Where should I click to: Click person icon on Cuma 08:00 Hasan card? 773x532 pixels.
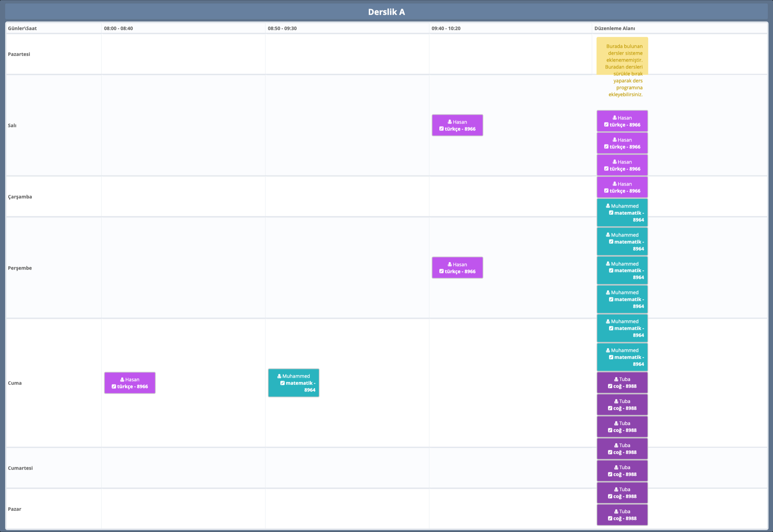tap(122, 379)
